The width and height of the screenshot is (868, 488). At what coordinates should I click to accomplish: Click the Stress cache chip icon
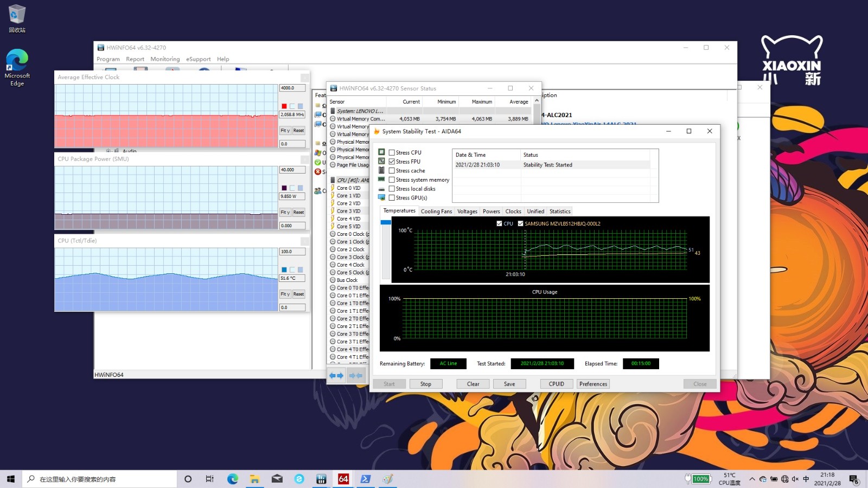(x=382, y=170)
